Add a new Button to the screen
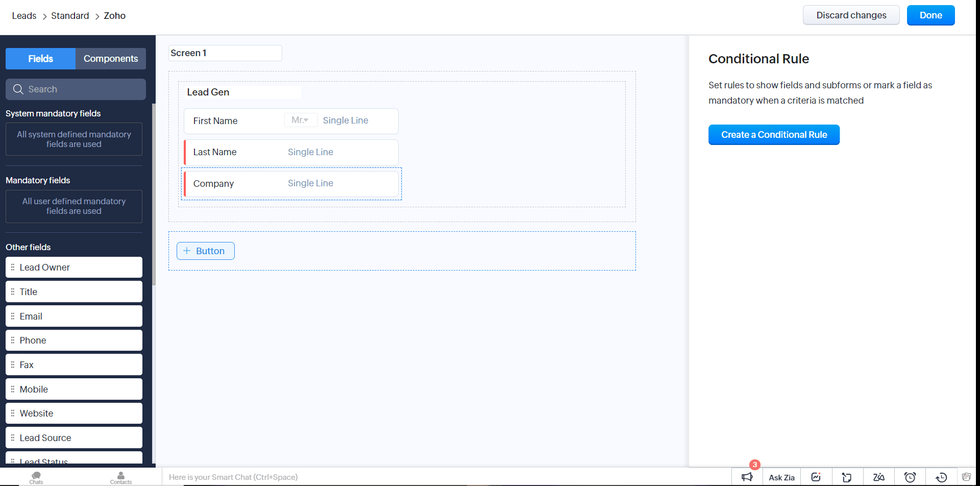980x486 pixels. (x=205, y=251)
